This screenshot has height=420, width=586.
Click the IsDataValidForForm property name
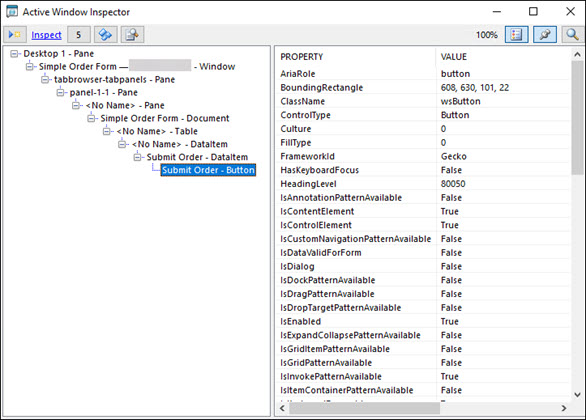(321, 253)
